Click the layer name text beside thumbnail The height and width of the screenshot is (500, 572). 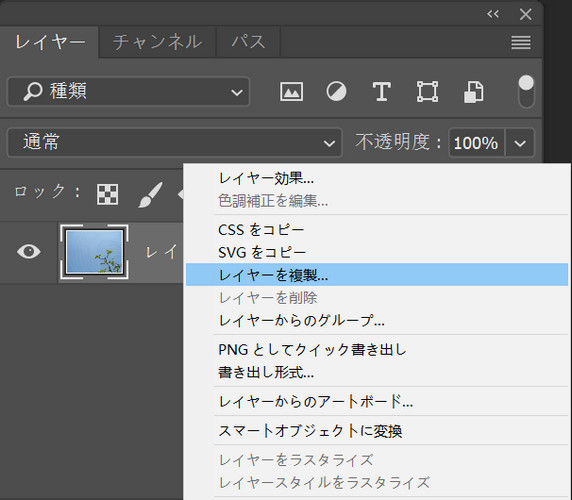(x=162, y=252)
